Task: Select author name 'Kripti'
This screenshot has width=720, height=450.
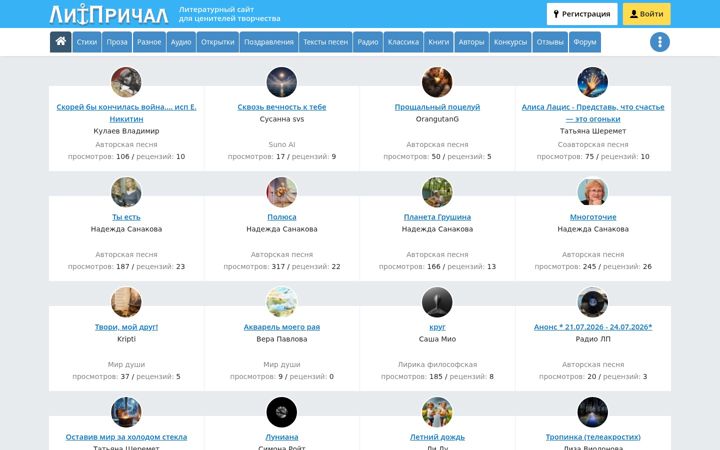Action: pyautogui.click(x=126, y=339)
